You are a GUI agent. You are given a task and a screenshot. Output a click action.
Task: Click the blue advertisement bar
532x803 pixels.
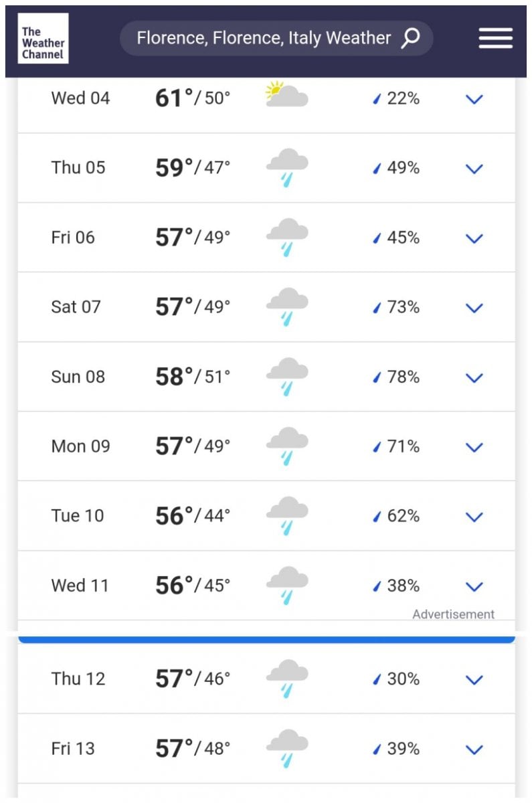pyautogui.click(x=266, y=640)
